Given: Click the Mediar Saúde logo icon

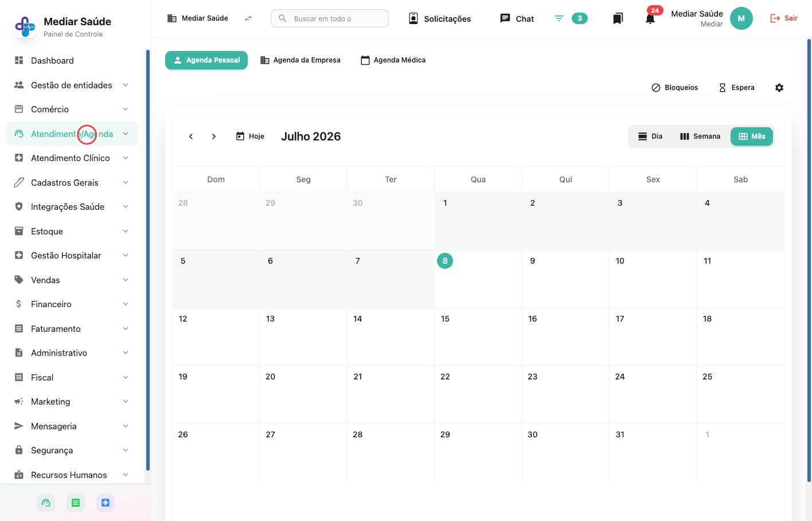Looking at the screenshot, I should 25,26.
